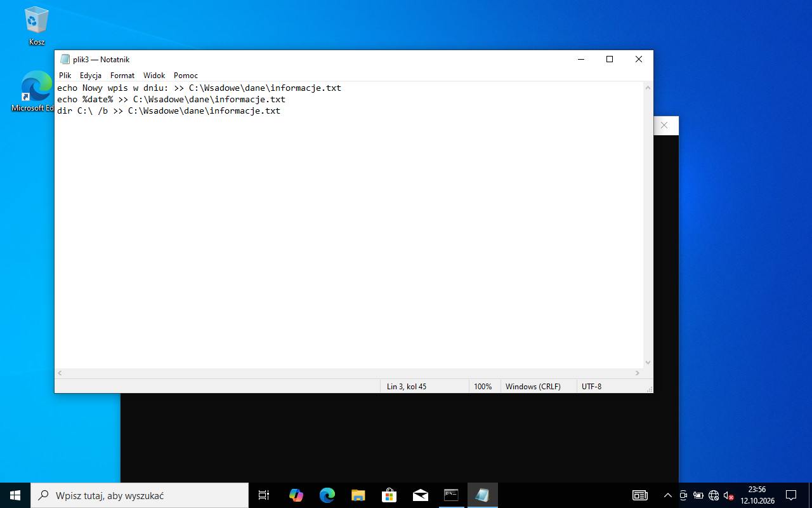Open the Kosz recycle bin icon
This screenshot has width=812, height=508.
pos(37,26)
